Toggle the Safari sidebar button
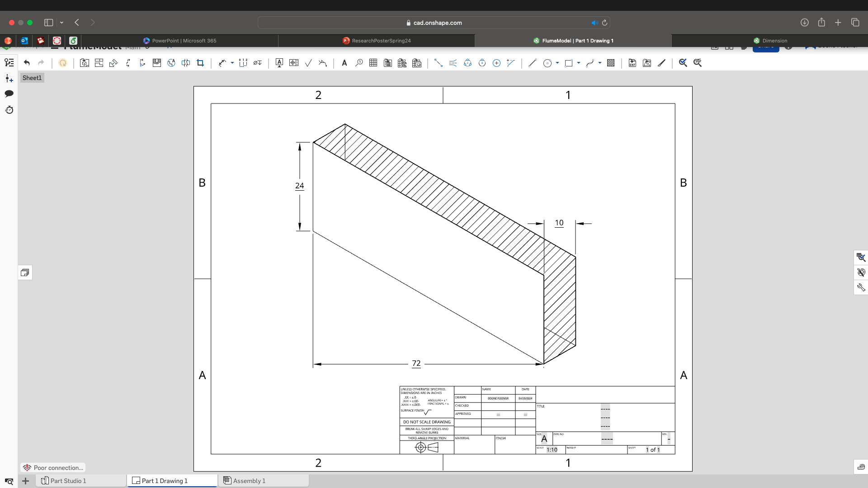The image size is (868, 488). pos(48,23)
